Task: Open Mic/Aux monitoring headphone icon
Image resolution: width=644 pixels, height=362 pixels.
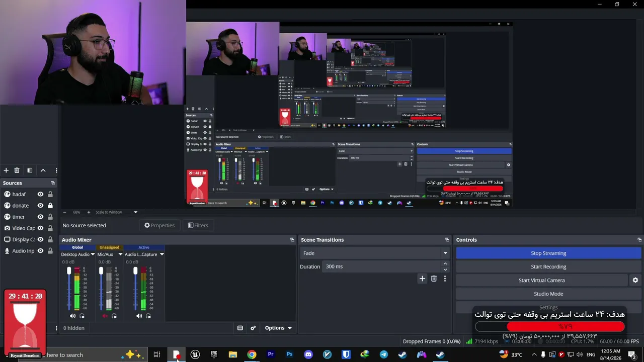Action: (x=114, y=316)
